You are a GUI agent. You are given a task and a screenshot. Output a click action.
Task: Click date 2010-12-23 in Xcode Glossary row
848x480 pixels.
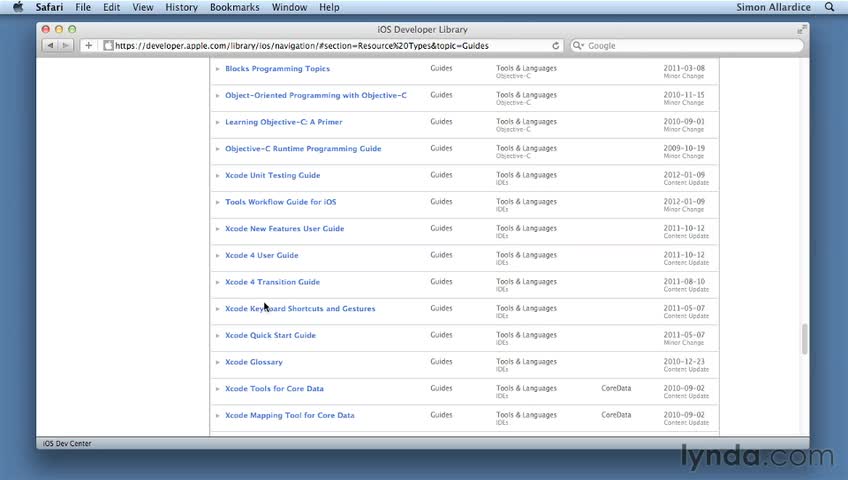(x=684, y=362)
